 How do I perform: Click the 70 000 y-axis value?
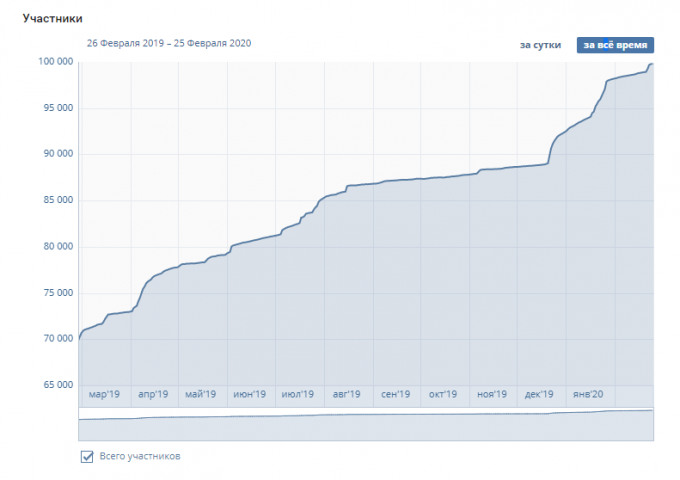(58, 339)
